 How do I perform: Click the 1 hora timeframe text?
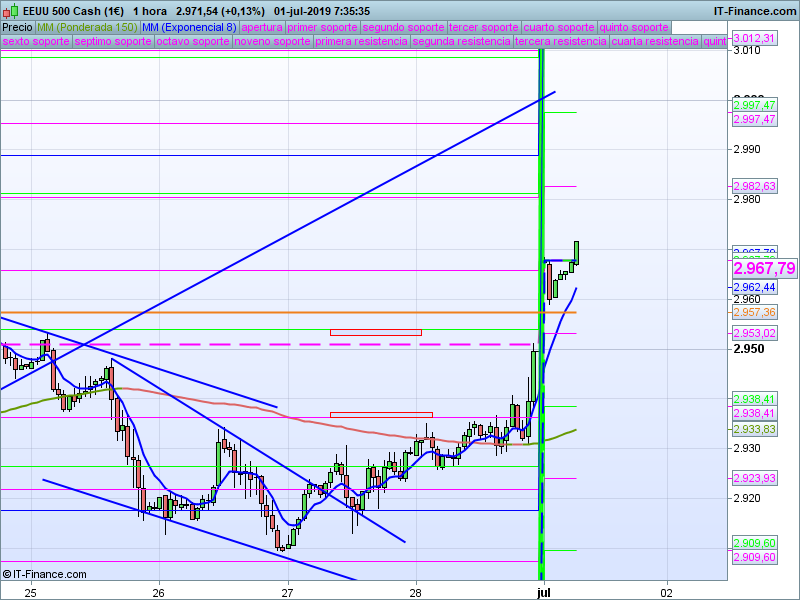149,10
